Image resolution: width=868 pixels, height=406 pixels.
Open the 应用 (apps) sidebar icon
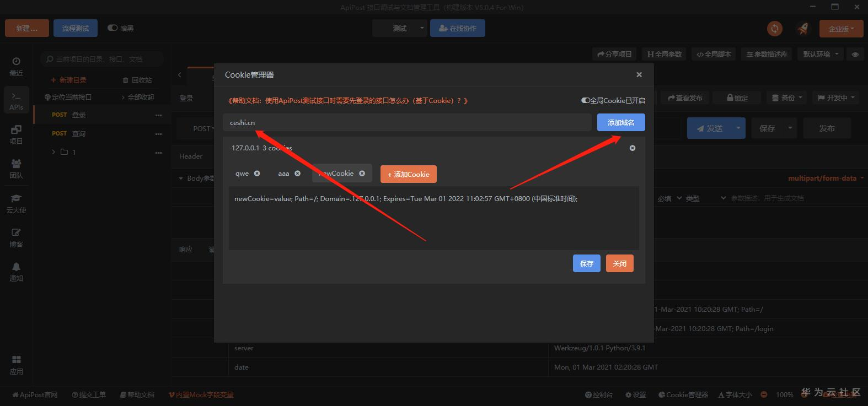16,365
